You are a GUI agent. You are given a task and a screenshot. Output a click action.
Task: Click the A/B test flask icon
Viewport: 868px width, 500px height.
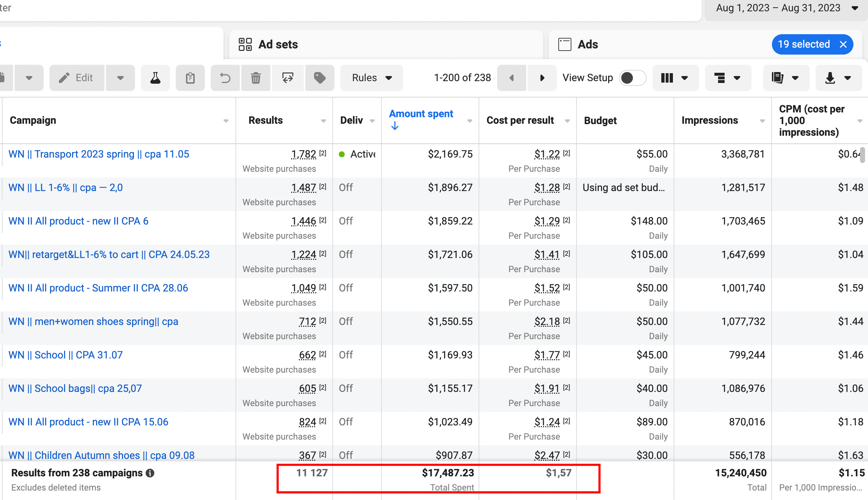coord(155,78)
